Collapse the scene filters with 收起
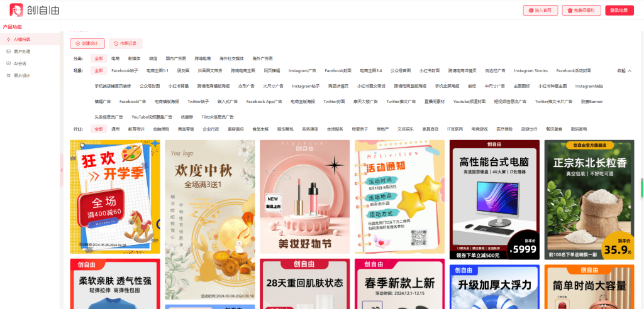Screen dimensions: 644x309 (x=624, y=71)
